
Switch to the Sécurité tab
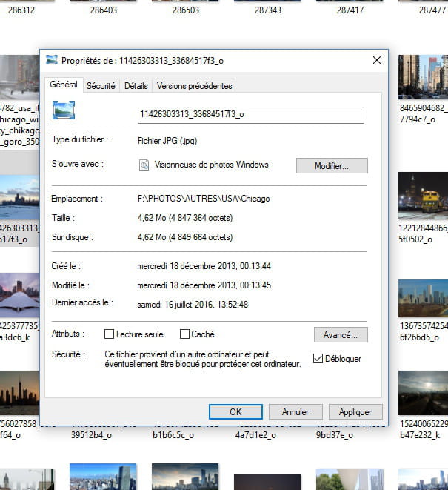pos(101,86)
